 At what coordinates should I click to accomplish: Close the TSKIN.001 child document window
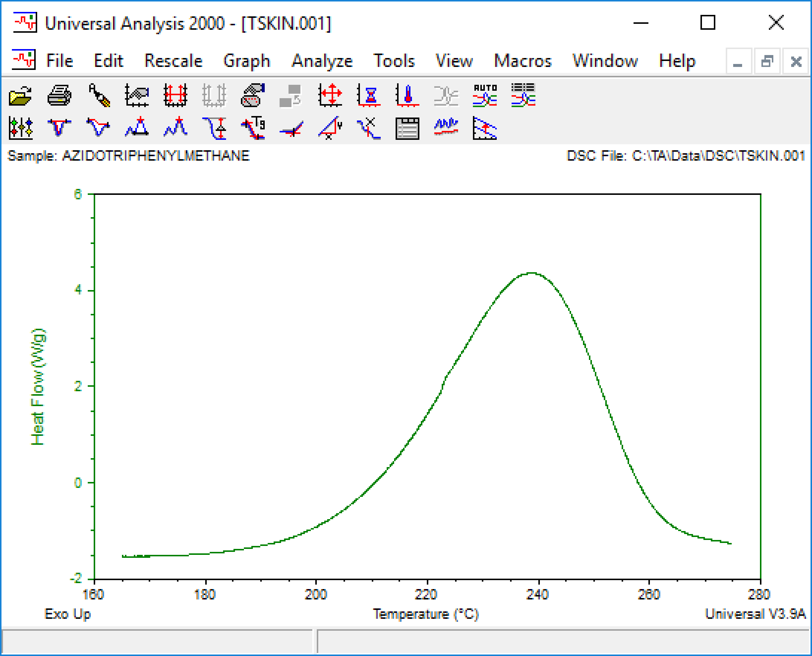pos(796,61)
